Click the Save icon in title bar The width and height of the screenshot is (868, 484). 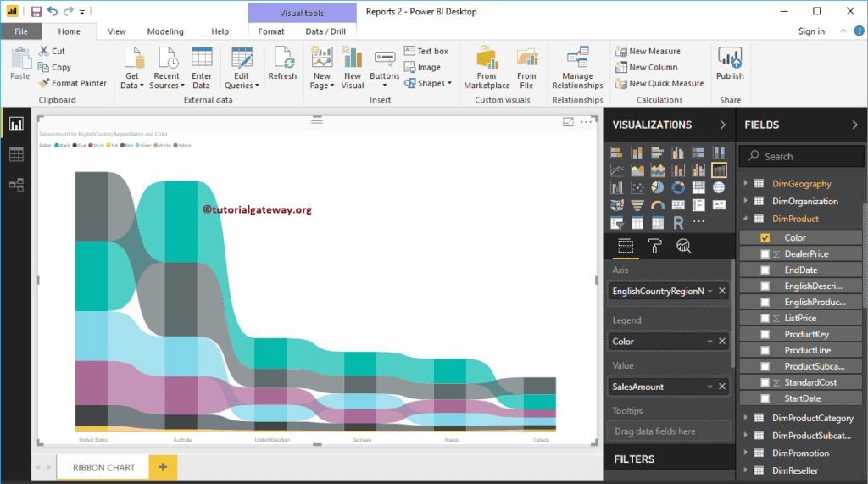pos(36,11)
